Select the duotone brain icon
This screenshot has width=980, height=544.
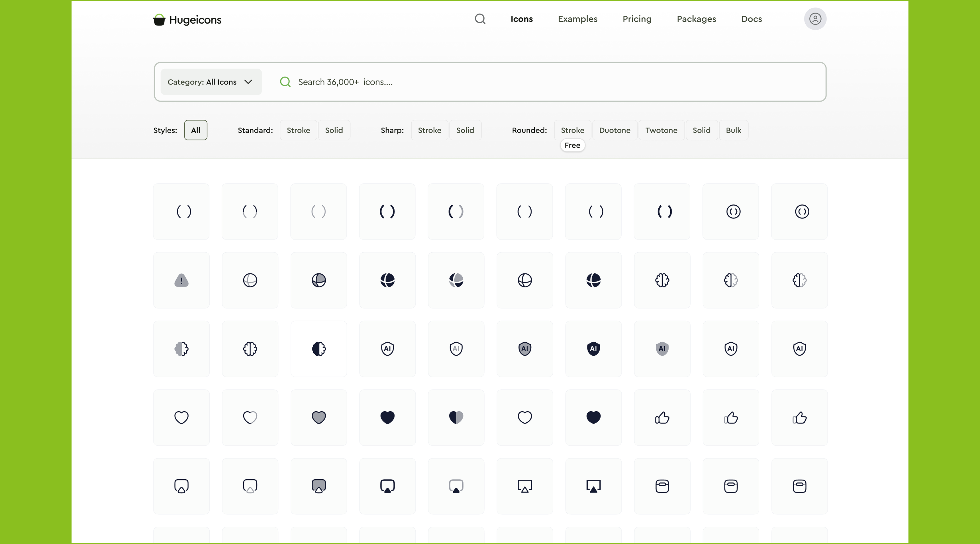(730, 280)
